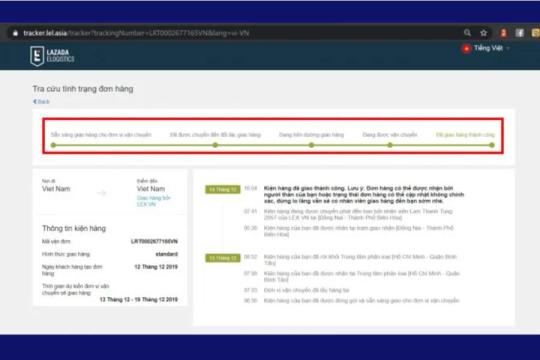Click the bold 'Kiện hàng đã giao thành công' message
The width and height of the screenshot is (540, 360).
(364, 195)
